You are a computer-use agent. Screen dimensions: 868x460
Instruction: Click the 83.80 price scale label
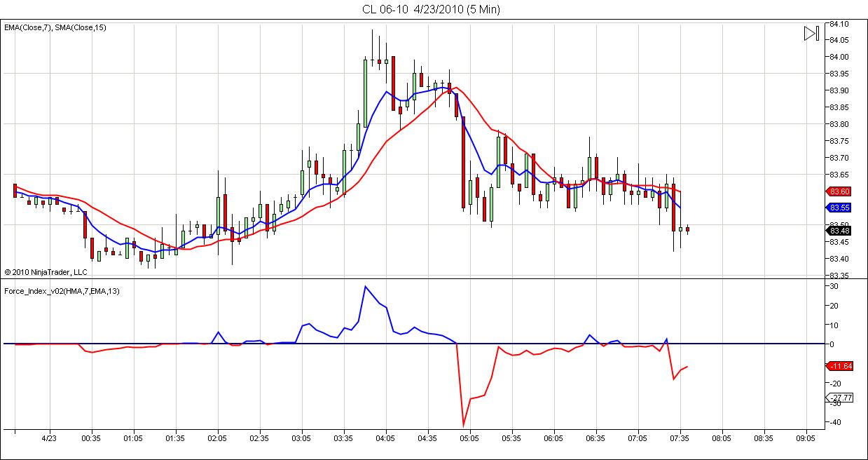click(839, 124)
